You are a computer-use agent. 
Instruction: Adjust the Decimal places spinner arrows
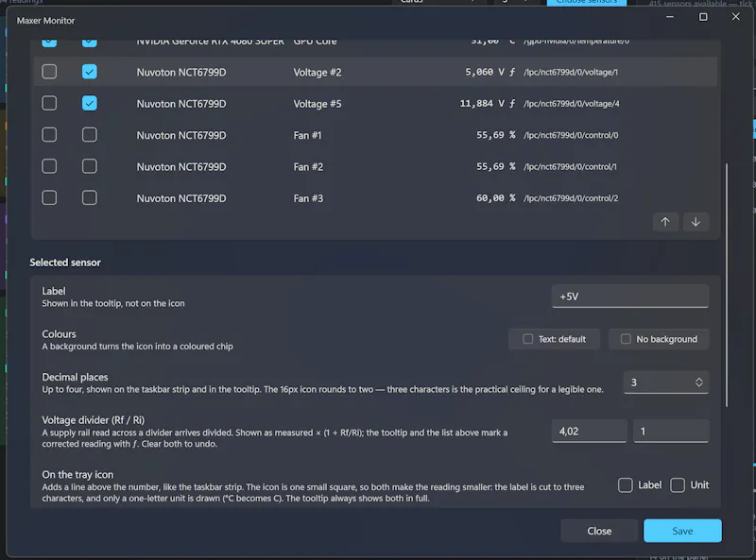click(698, 382)
